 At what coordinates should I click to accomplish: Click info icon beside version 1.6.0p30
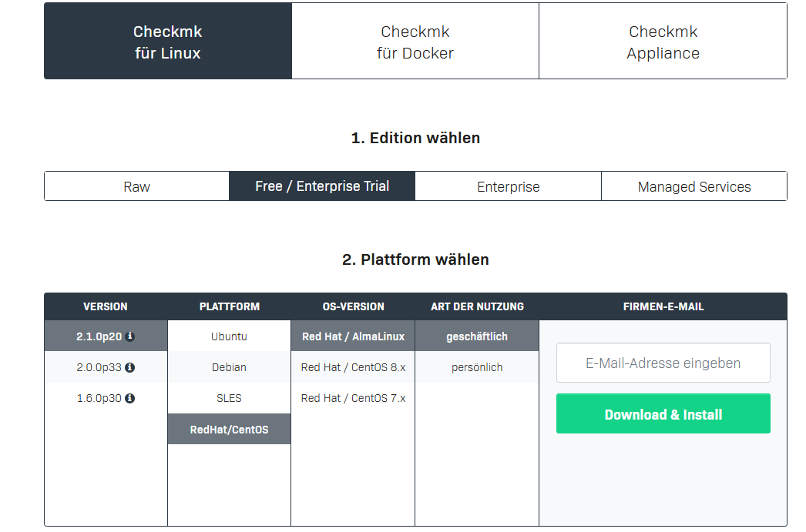[x=129, y=398]
